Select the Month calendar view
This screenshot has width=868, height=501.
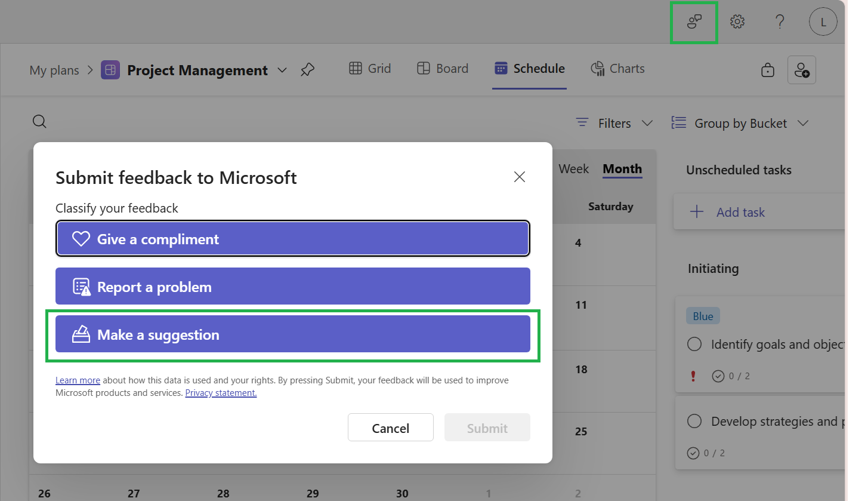[622, 169]
